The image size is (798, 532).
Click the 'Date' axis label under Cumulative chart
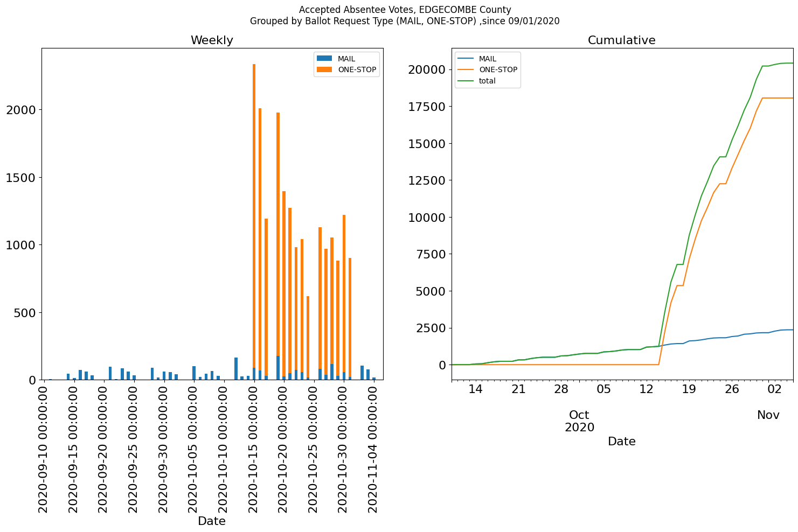click(x=622, y=442)
